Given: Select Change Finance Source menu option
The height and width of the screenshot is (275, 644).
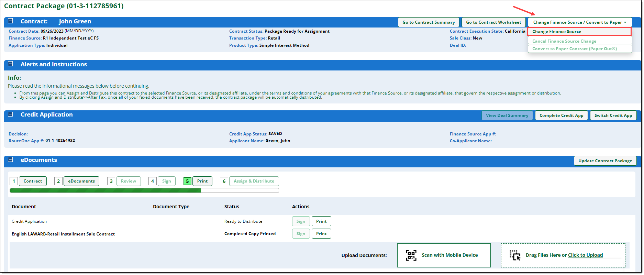Looking at the screenshot, I should tap(580, 32).
